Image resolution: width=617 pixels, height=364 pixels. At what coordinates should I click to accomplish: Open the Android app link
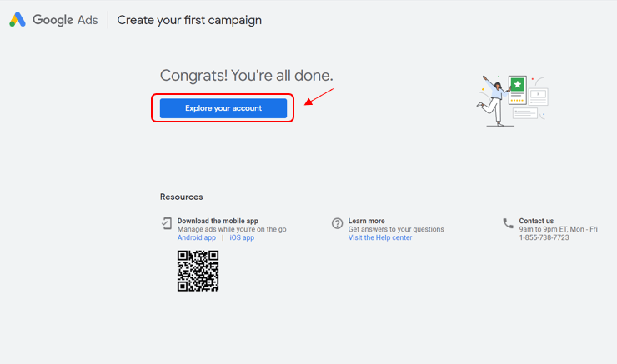(196, 238)
